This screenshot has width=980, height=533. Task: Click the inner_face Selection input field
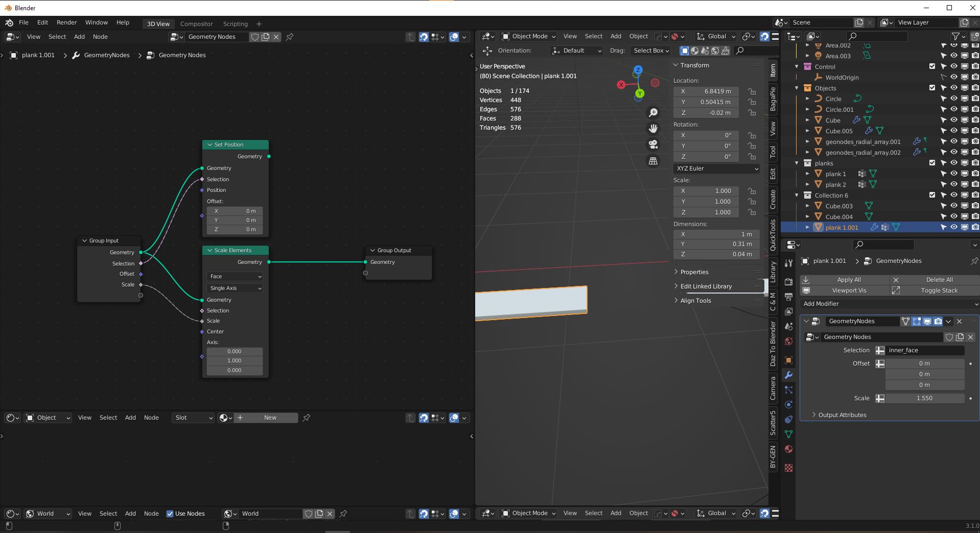click(924, 350)
